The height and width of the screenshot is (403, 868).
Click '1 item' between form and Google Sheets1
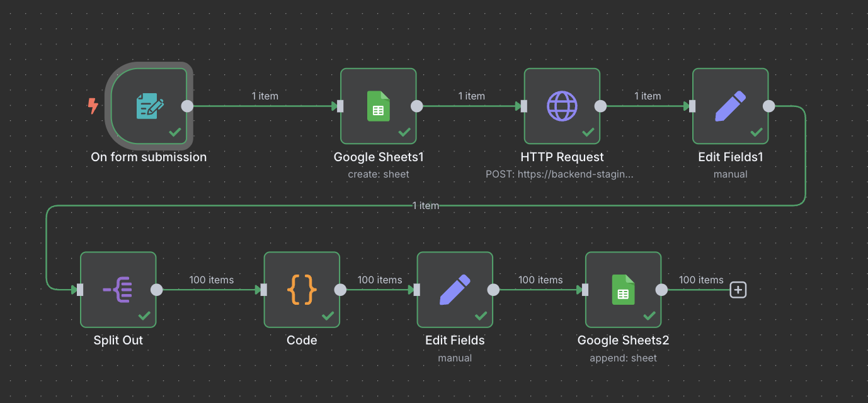[265, 96]
